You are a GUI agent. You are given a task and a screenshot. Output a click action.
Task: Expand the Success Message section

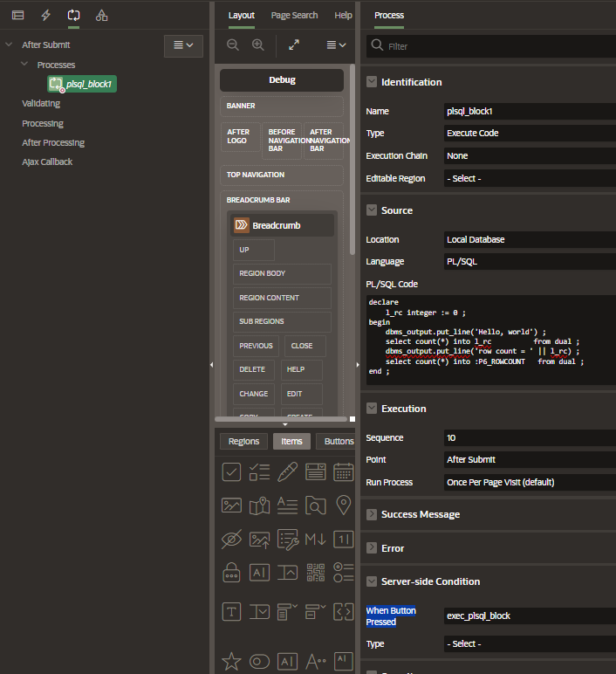pyautogui.click(x=373, y=514)
